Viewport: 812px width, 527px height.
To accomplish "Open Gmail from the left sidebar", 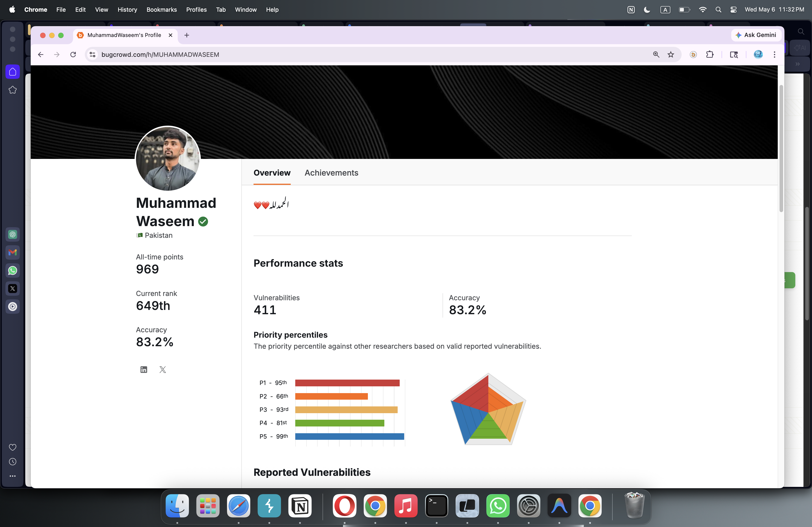I will (x=13, y=253).
